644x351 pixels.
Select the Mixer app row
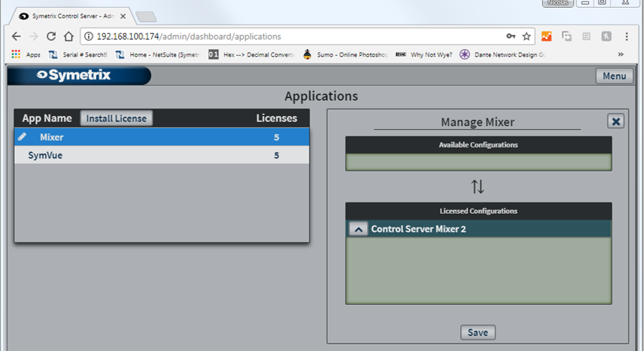(x=162, y=137)
